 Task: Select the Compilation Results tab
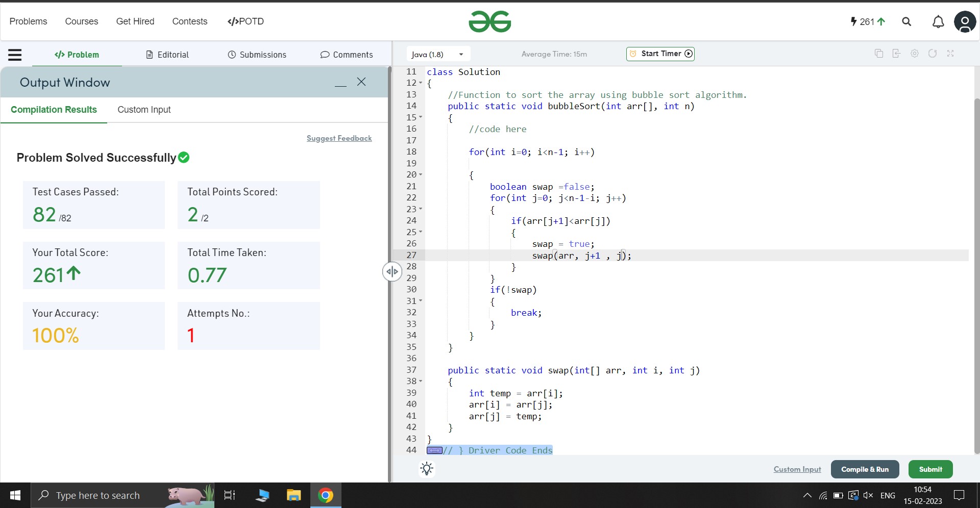(x=54, y=110)
